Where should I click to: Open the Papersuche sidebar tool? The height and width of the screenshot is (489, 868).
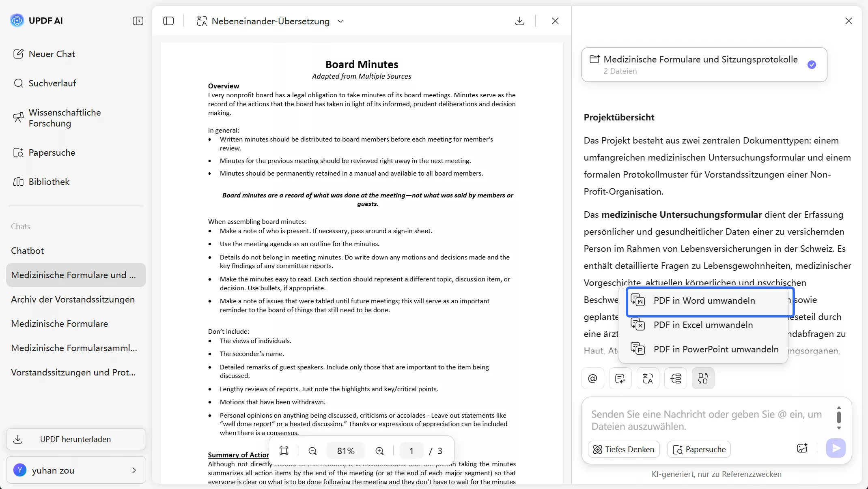52,153
